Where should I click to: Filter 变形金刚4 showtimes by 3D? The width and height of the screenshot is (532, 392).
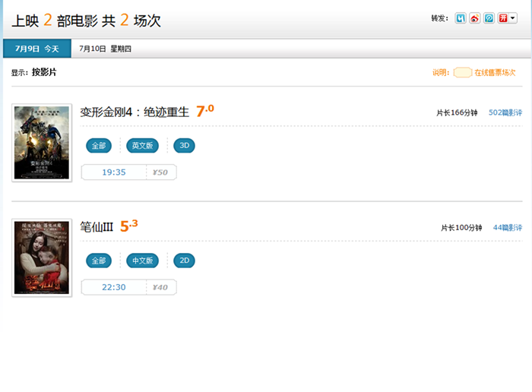click(184, 146)
